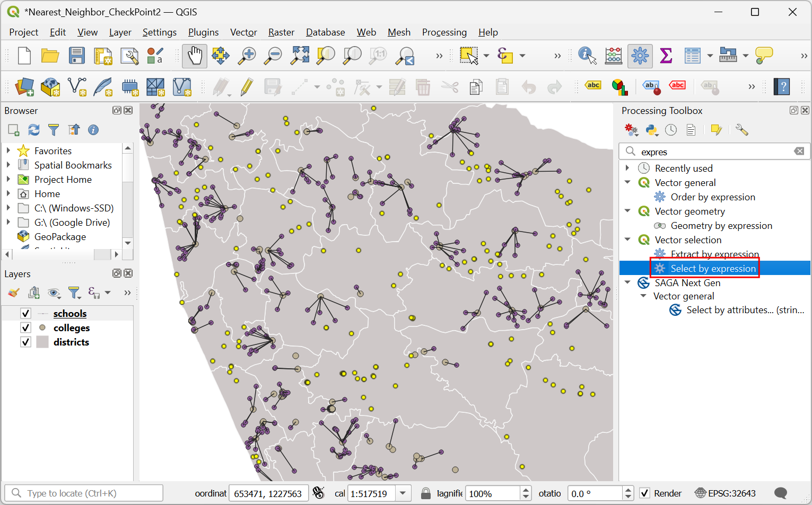The height and width of the screenshot is (505, 812).
Task: Open the attribute table icon
Action: [692, 55]
